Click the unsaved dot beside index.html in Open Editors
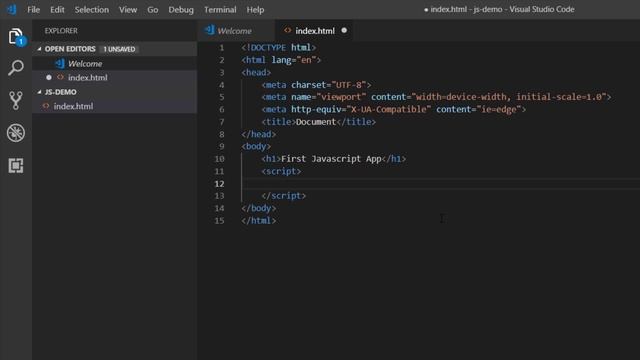The width and height of the screenshot is (640, 360). pos(49,77)
